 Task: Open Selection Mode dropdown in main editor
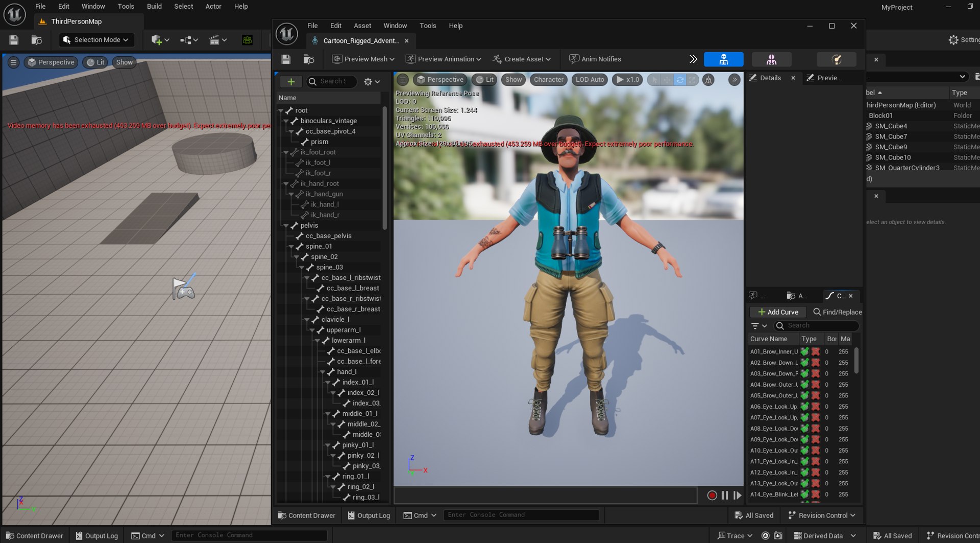pos(96,40)
